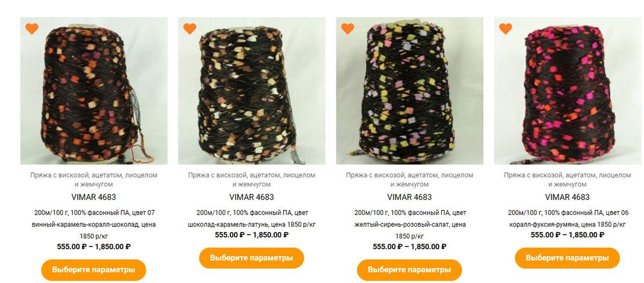
Task: Click 'Выберите параметры' under first product
Action: [94, 270]
